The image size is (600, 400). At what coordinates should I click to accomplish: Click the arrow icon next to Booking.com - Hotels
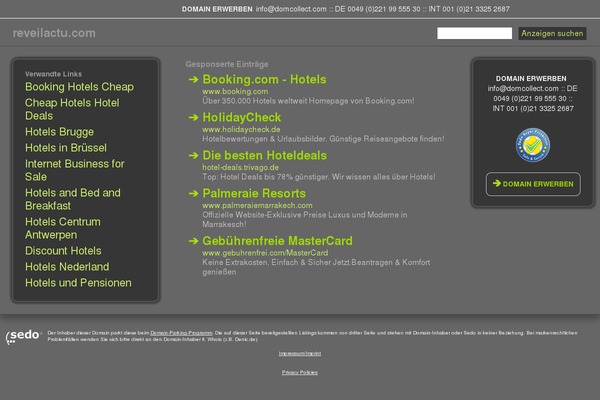click(194, 79)
